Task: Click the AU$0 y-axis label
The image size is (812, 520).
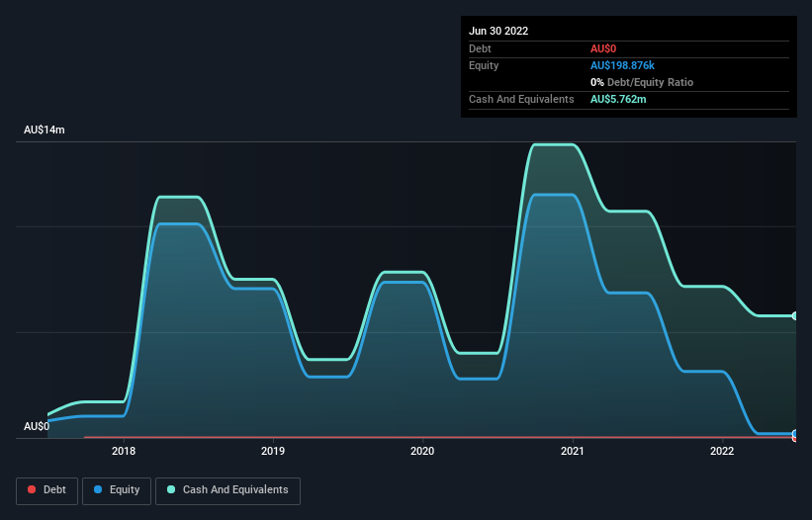Action: 37,426
